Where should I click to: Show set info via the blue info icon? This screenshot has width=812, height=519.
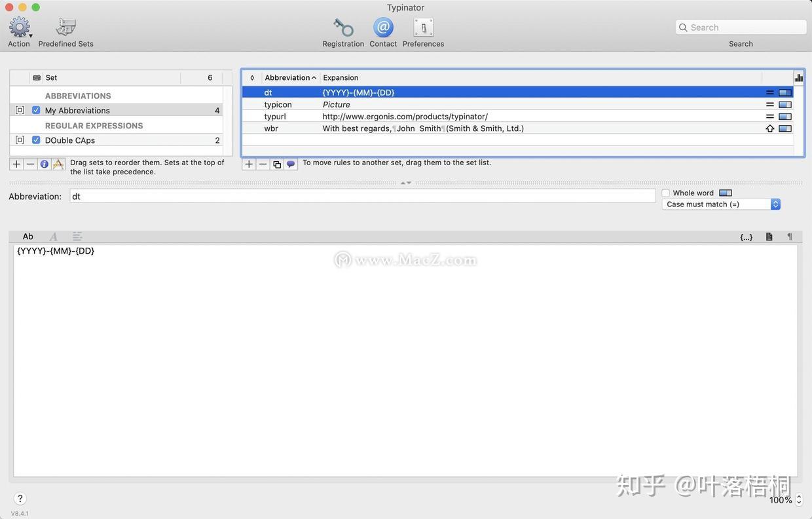click(x=44, y=163)
